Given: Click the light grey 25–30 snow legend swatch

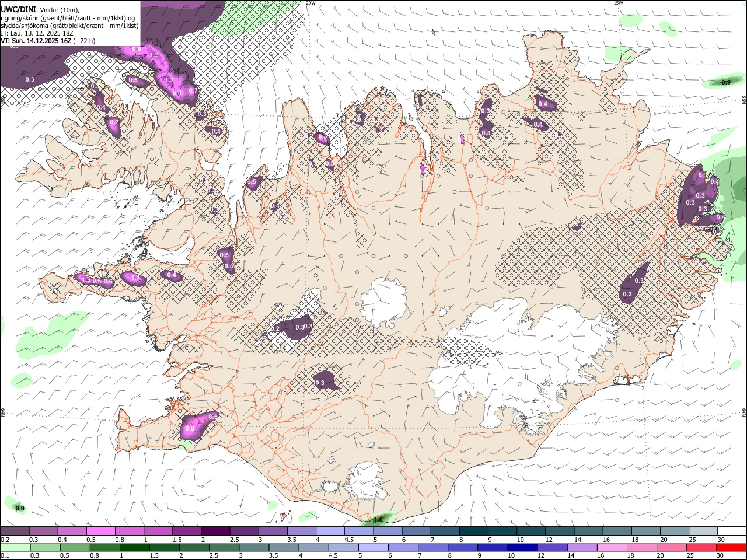Looking at the screenshot, I should (703, 531).
